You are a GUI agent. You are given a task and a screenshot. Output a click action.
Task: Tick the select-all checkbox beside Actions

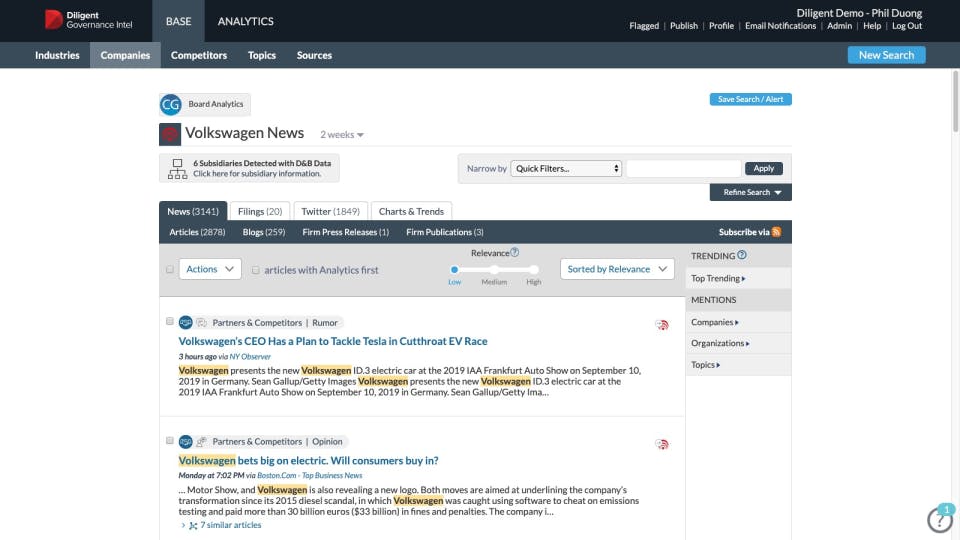[x=170, y=269]
